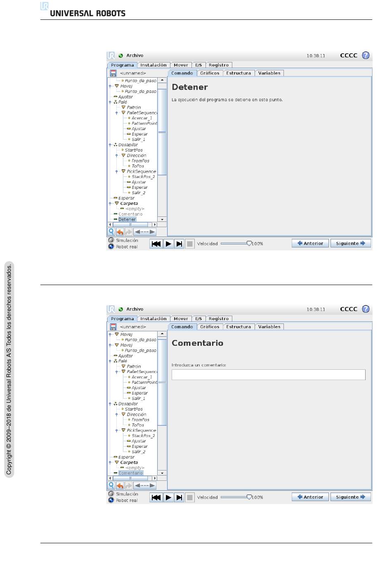Click the stop square icon on the Detener screen
Screen dimensions: 392x573
point(190,244)
